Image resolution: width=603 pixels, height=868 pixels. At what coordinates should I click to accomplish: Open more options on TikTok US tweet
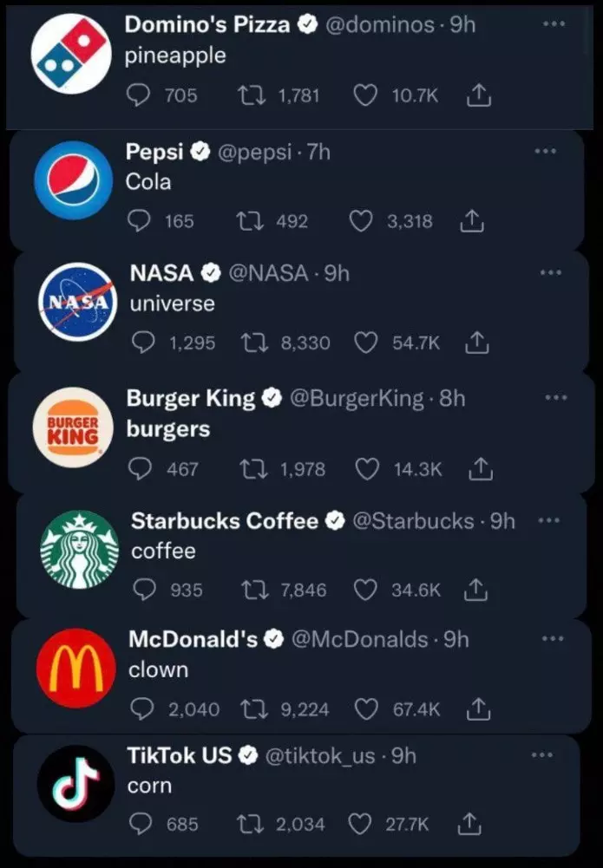541,754
